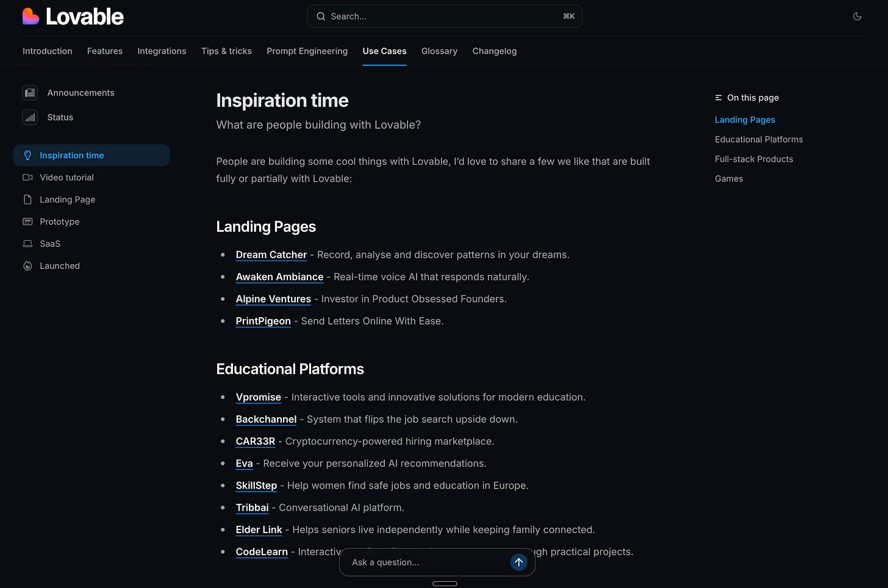This screenshot has height=588, width=888.
Task: Open the Tribbai link
Action: 252,507
